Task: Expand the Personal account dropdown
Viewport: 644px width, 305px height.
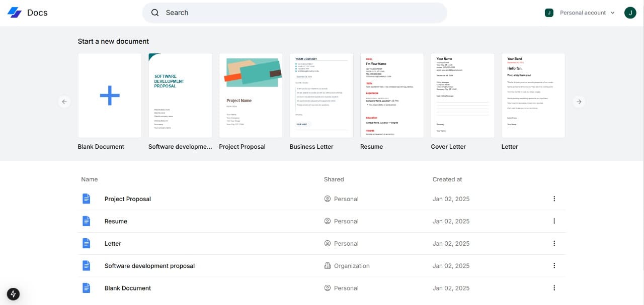Action: (580, 13)
